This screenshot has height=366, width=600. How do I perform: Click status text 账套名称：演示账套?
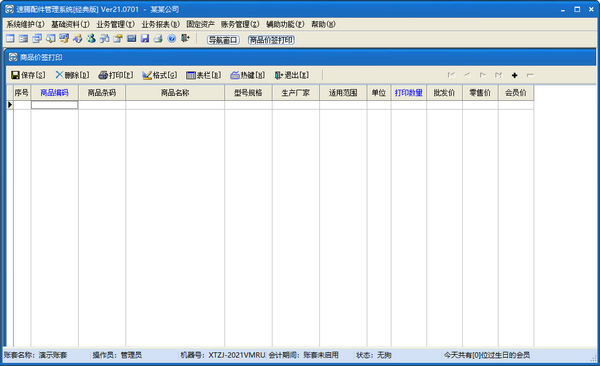tap(36, 355)
